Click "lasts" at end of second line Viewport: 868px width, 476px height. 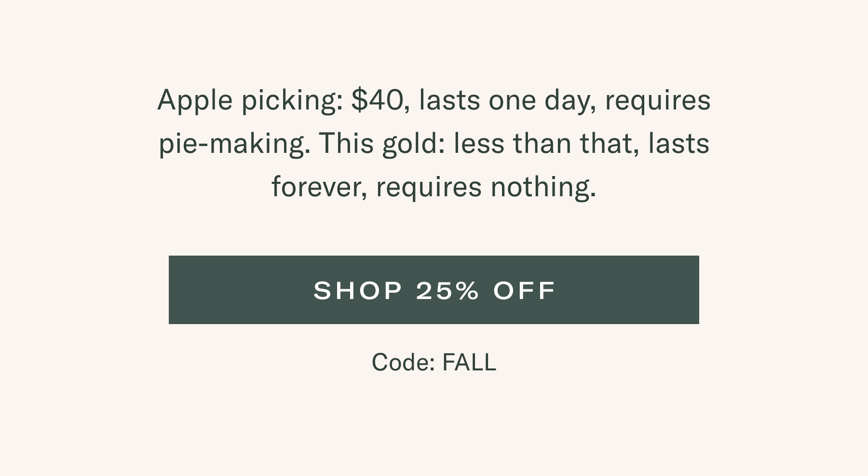click(678, 144)
